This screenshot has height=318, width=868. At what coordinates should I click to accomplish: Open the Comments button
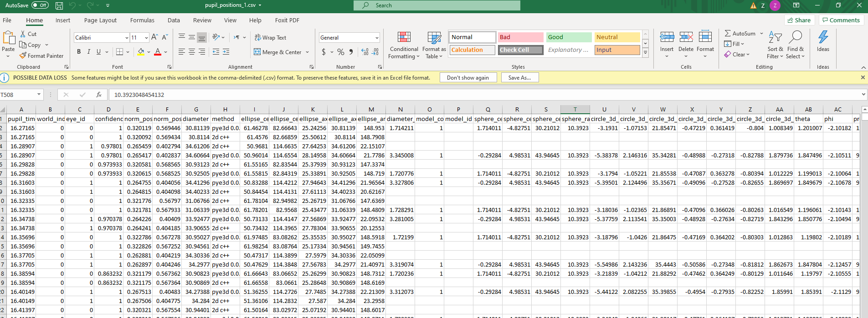pos(841,20)
